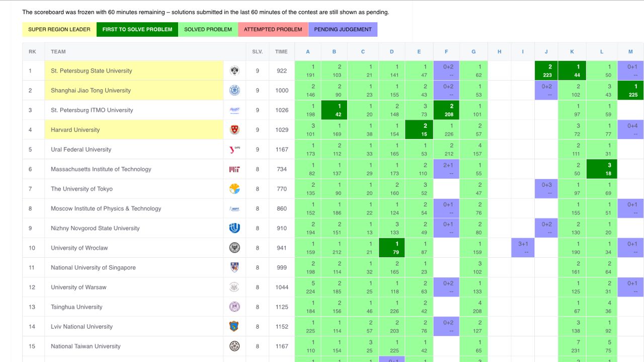The width and height of the screenshot is (644, 362).
Task: Open problem F column header
Action: tap(446, 51)
